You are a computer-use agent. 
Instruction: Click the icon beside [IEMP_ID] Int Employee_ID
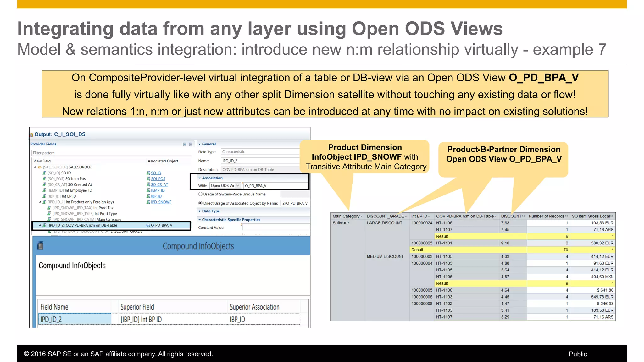pos(44,190)
